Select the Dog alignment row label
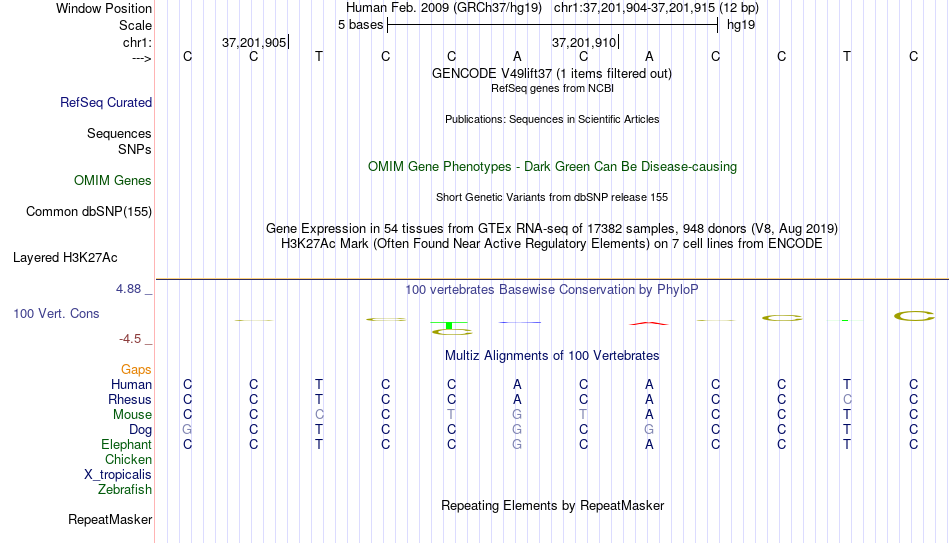Screen dimensions: 950x543 click(141, 430)
